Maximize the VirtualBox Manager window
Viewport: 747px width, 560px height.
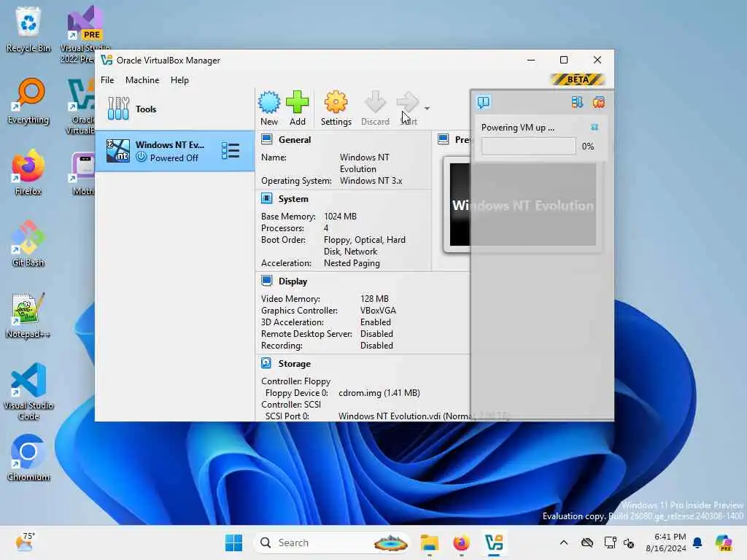coord(564,60)
